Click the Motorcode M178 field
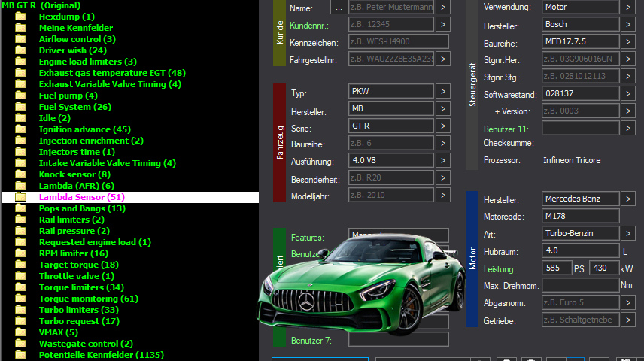Image resolution: width=644 pixels, height=361 pixels. click(581, 216)
